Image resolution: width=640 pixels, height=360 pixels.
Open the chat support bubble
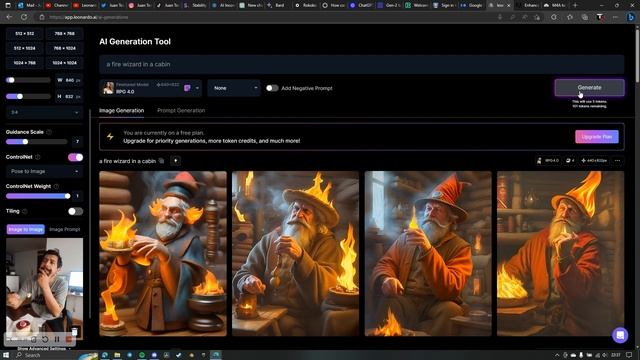click(620, 335)
